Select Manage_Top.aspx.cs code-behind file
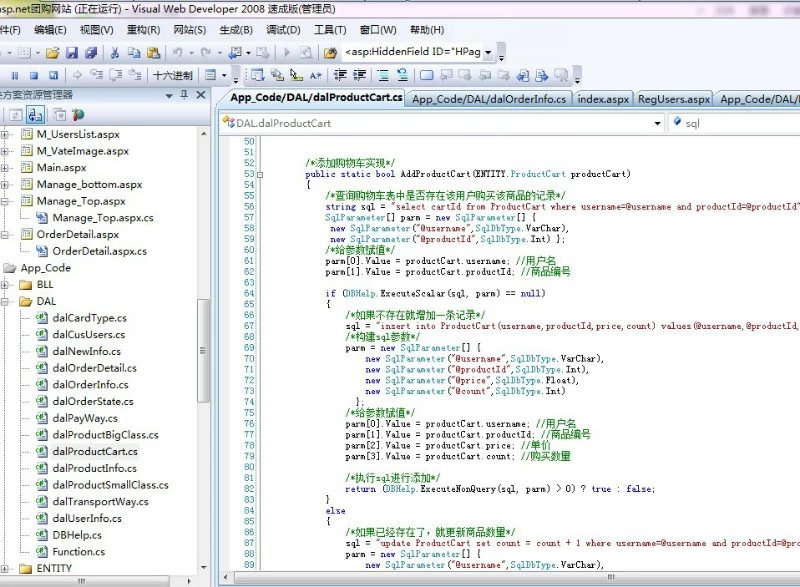Viewport: 800px width, 587px height. point(103,218)
